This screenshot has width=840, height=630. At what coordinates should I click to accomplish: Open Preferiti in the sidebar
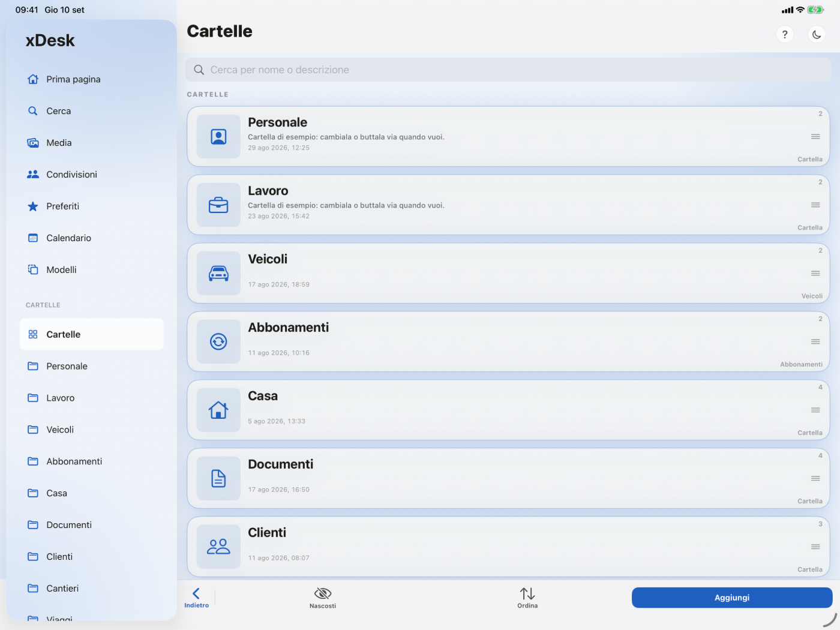click(x=91, y=206)
